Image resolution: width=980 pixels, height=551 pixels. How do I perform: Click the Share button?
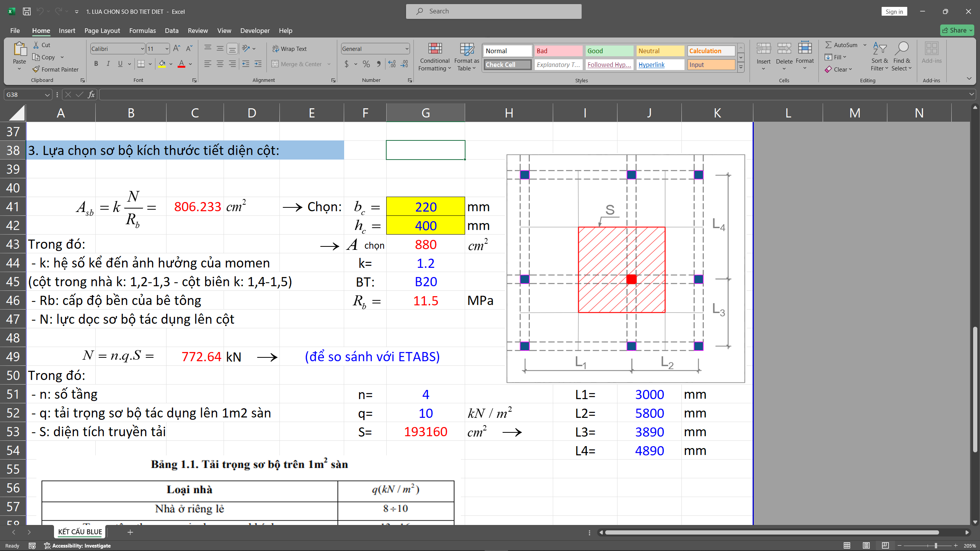(x=957, y=30)
